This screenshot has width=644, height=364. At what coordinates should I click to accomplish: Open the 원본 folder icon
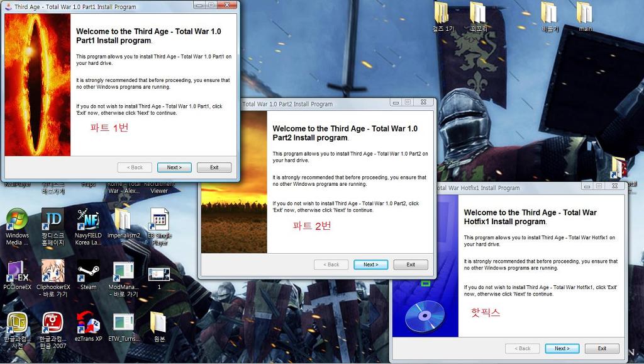(x=158, y=327)
